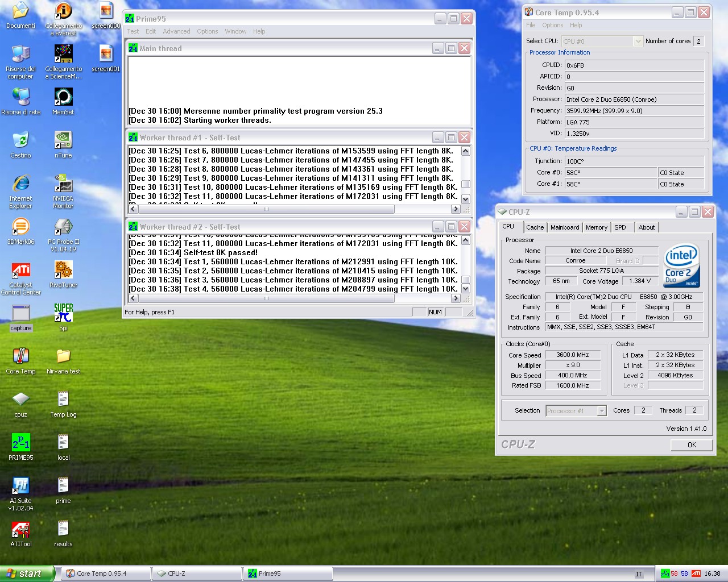Viewport: 728px width, 582px height.
Task: Open nTune desktop icon
Action: [63, 145]
